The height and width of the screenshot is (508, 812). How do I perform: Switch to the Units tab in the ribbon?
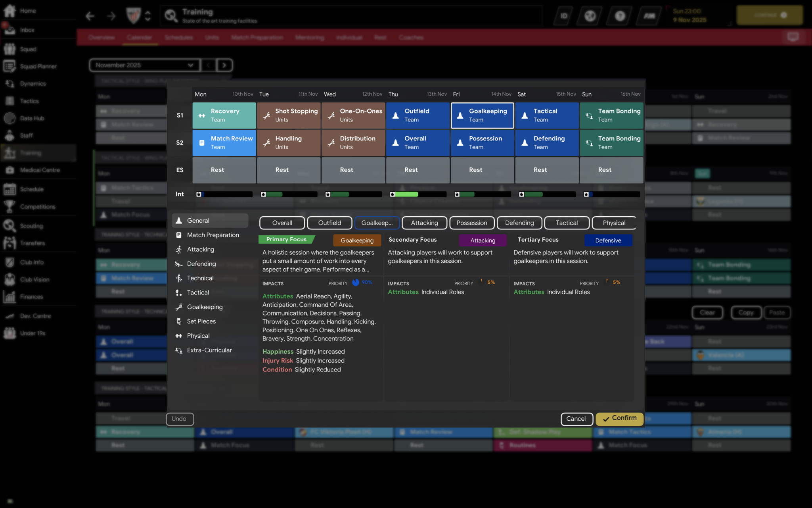212,37
